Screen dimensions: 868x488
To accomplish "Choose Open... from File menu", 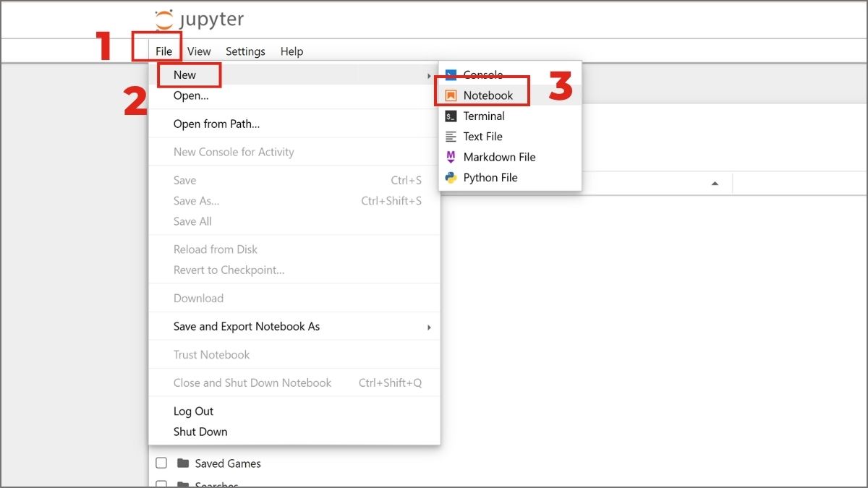I will tap(294, 95).
